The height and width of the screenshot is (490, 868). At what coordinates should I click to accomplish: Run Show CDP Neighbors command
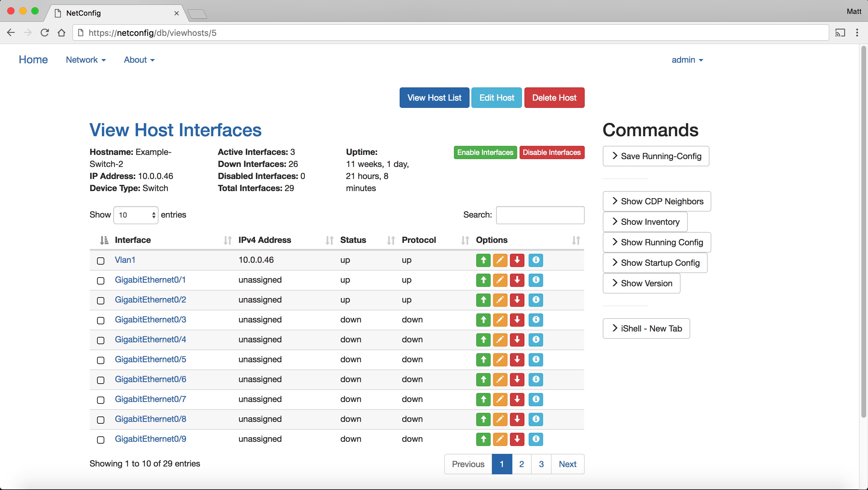click(657, 201)
